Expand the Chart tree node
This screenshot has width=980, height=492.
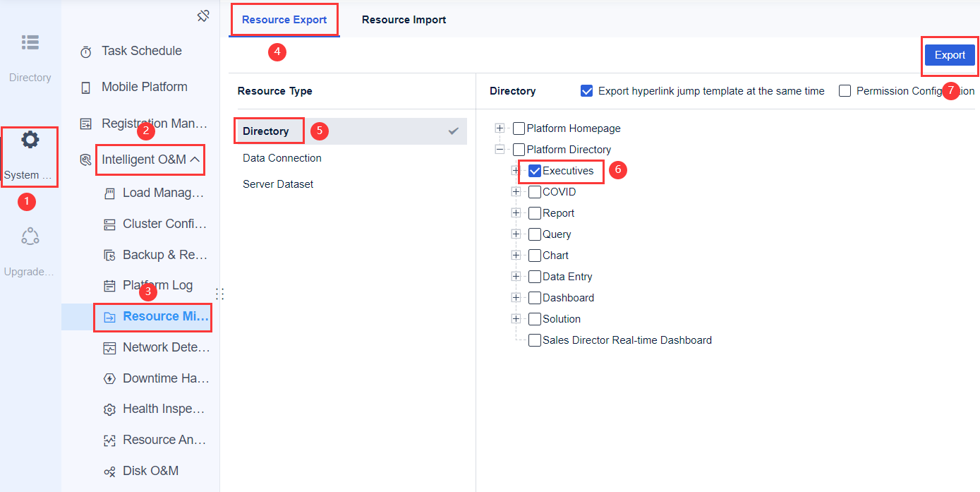516,256
